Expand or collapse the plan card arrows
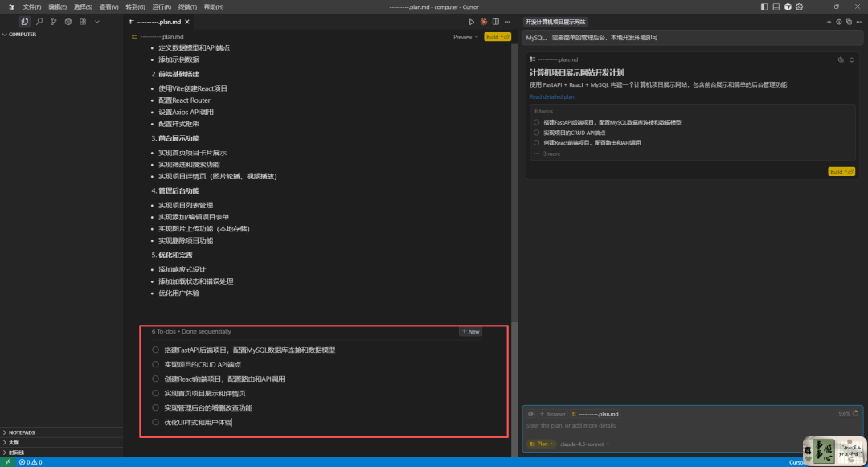 pyautogui.click(x=851, y=59)
